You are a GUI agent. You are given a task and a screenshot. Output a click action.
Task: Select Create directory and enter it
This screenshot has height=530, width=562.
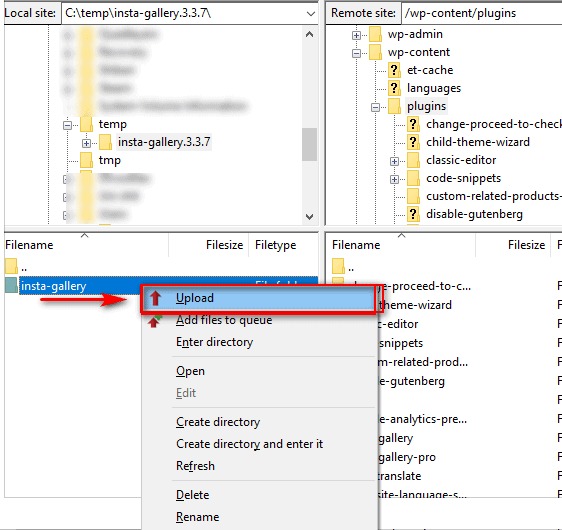tap(259, 444)
